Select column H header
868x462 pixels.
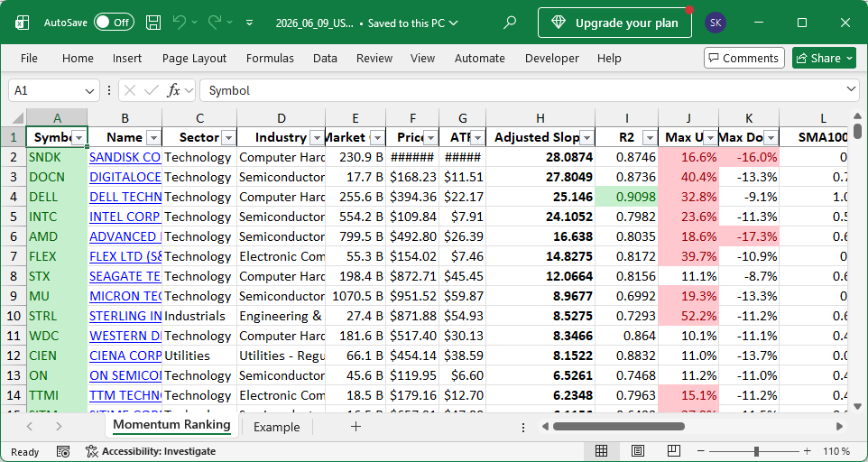click(x=540, y=118)
